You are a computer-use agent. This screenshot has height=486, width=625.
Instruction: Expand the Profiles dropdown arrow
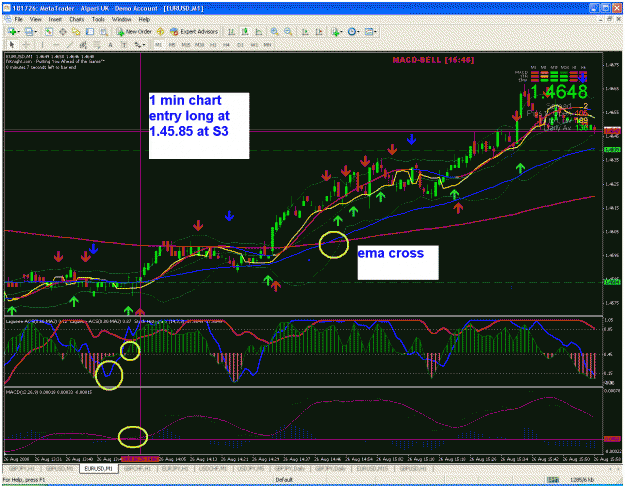(35, 32)
